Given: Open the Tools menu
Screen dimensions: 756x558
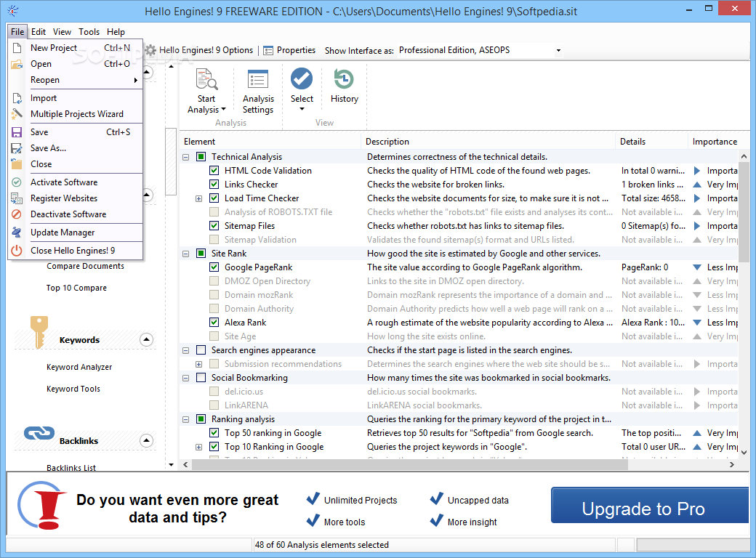Looking at the screenshot, I should [89, 32].
